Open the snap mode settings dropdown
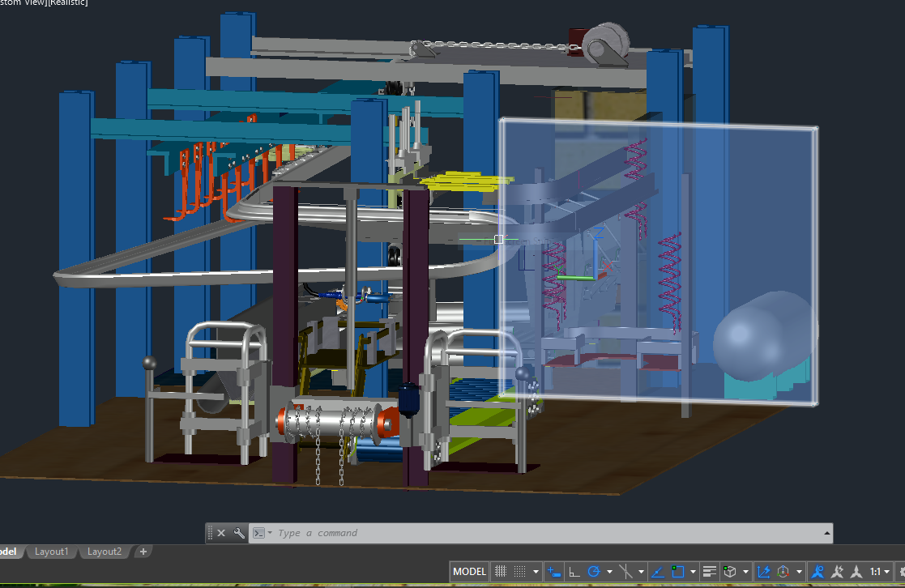Image resolution: width=905 pixels, height=588 pixels. coord(536,572)
